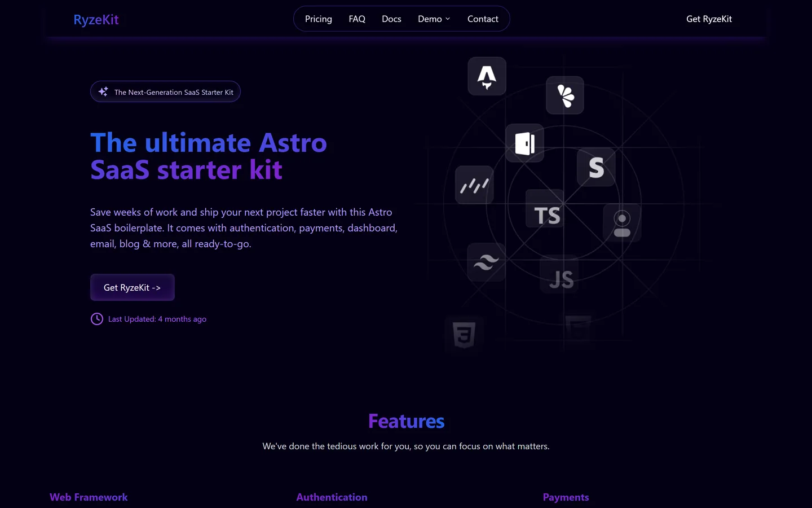812x508 pixels.
Task: Click the Tailwind wave icon
Action: click(486, 262)
